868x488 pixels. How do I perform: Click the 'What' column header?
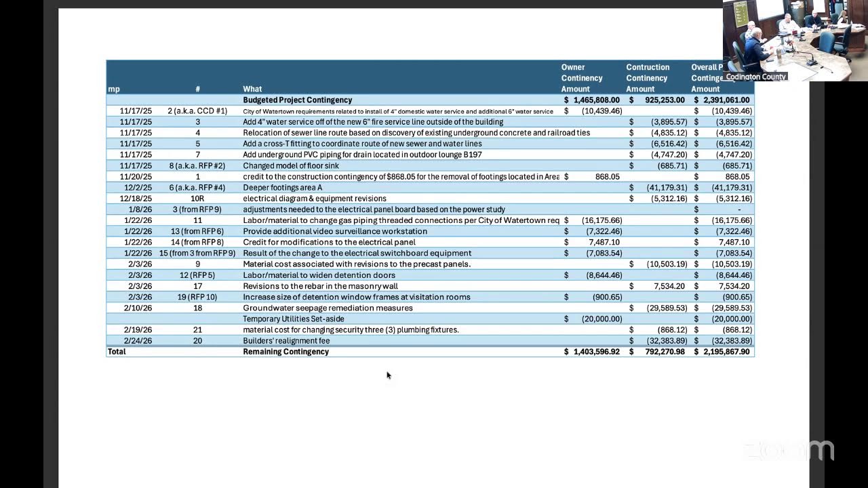(x=252, y=89)
